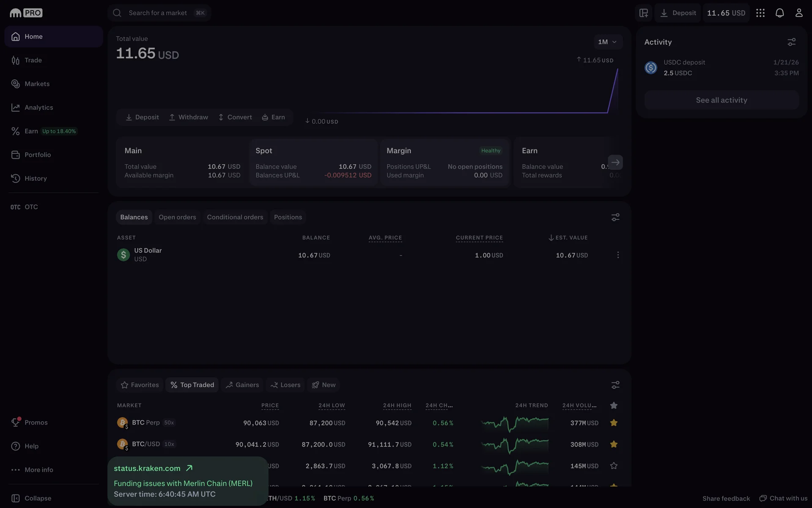Select the Gainers tab
This screenshot has width=812, height=508.
[x=242, y=385]
